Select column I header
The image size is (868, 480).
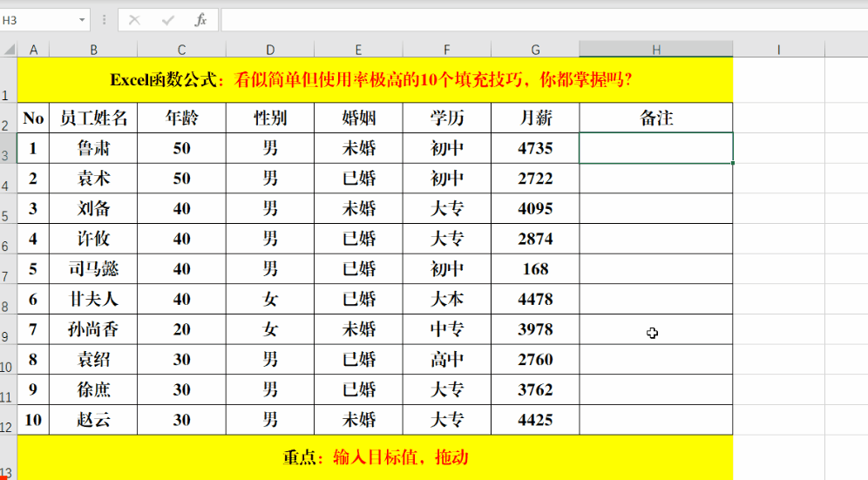point(778,50)
